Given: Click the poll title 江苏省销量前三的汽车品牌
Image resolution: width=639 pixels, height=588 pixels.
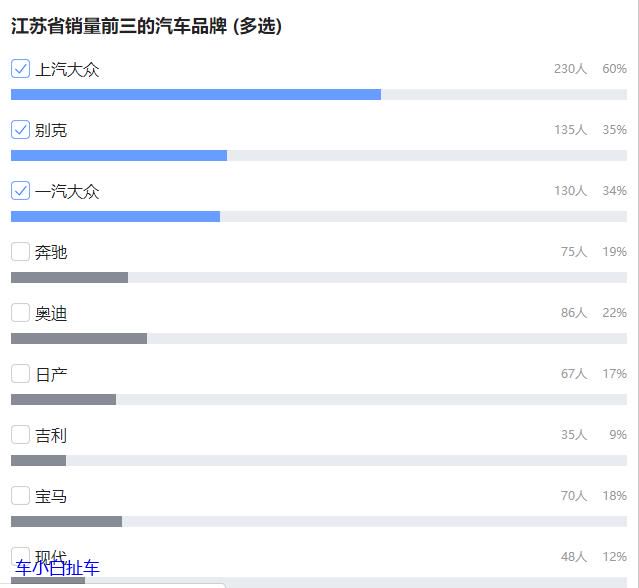Looking at the screenshot, I should point(119,26).
